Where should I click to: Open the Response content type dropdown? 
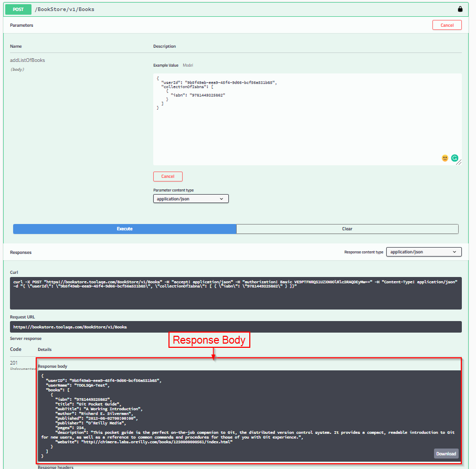pos(424,252)
